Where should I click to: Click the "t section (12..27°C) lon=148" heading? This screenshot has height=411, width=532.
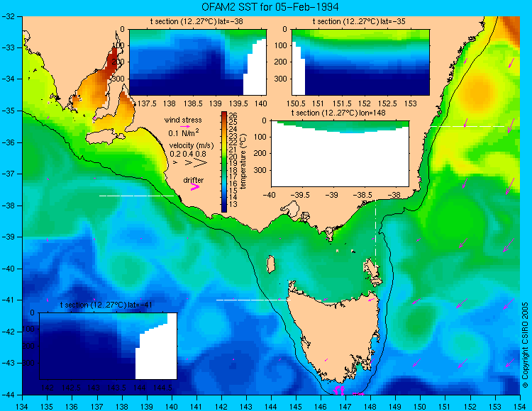coord(338,113)
